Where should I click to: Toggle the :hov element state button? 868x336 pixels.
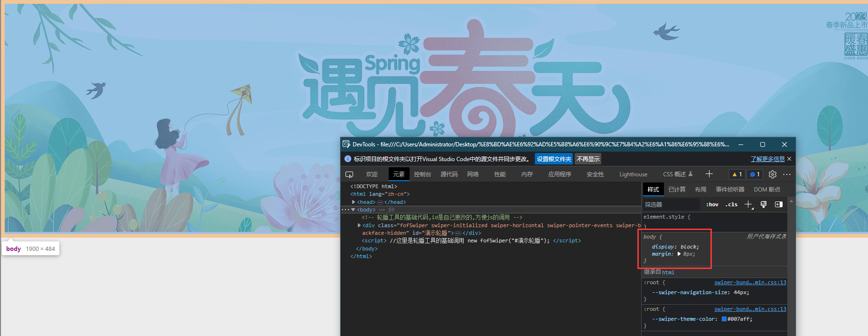712,204
